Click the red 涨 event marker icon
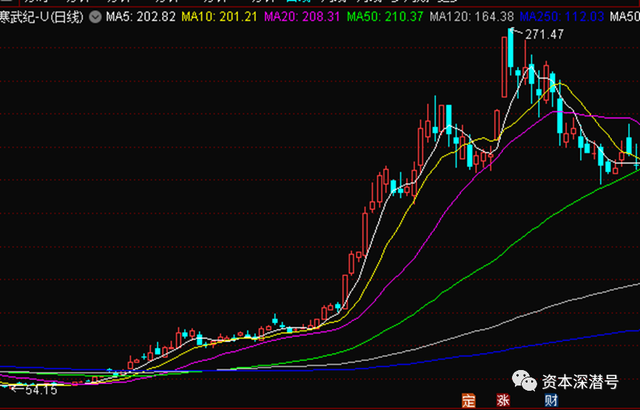Image resolution: width=640 pixels, height=410 pixels. click(503, 400)
